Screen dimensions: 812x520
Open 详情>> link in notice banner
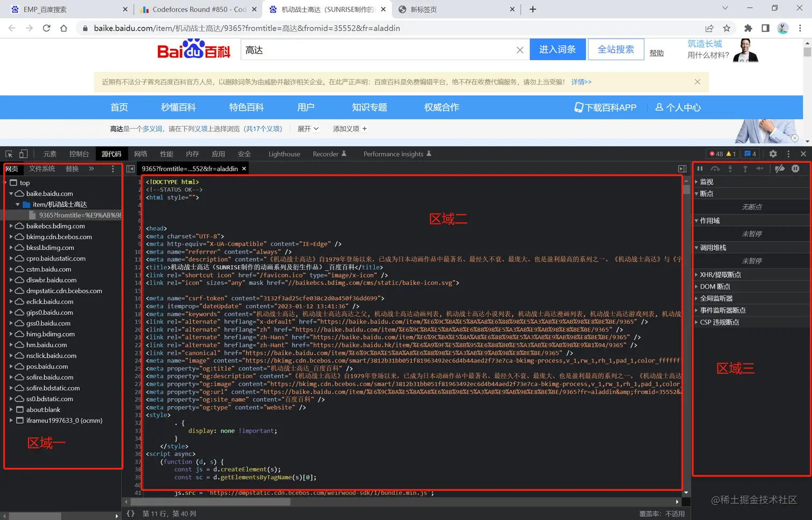tap(581, 82)
